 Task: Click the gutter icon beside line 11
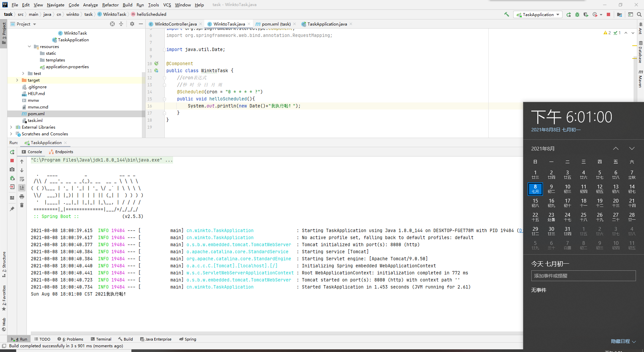(156, 71)
